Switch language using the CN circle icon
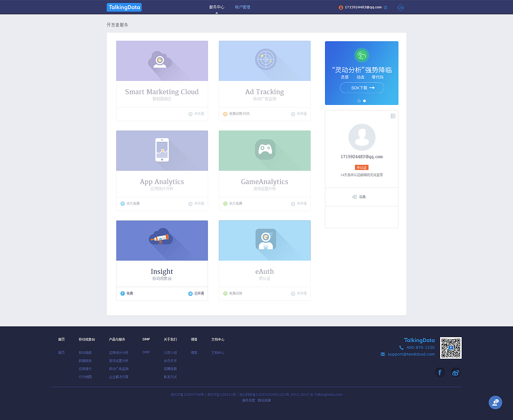The height and width of the screenshot is (420, 513). (x=400, y=8)
